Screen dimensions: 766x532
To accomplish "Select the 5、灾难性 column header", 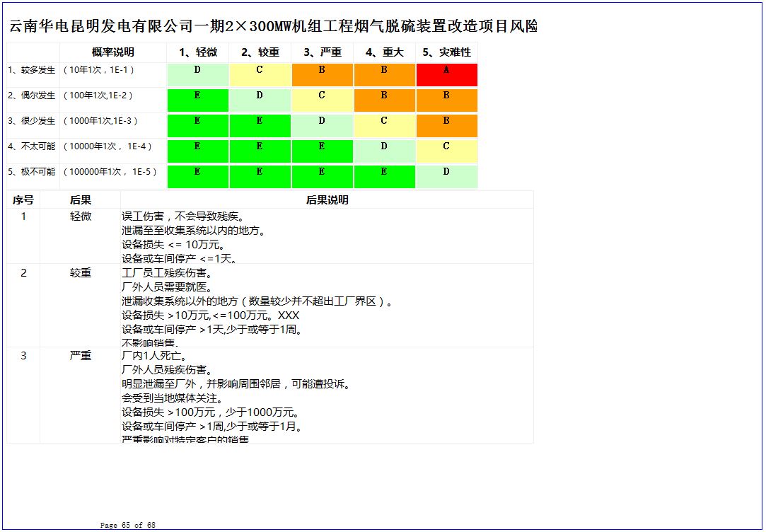I will [x=446, y=52].
